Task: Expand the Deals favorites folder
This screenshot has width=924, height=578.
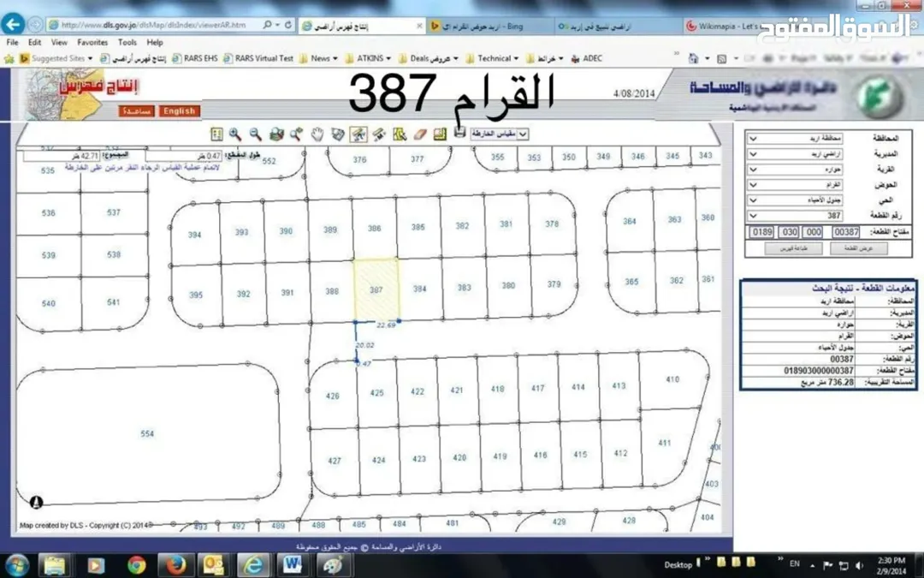Action: tap(429, 58)
